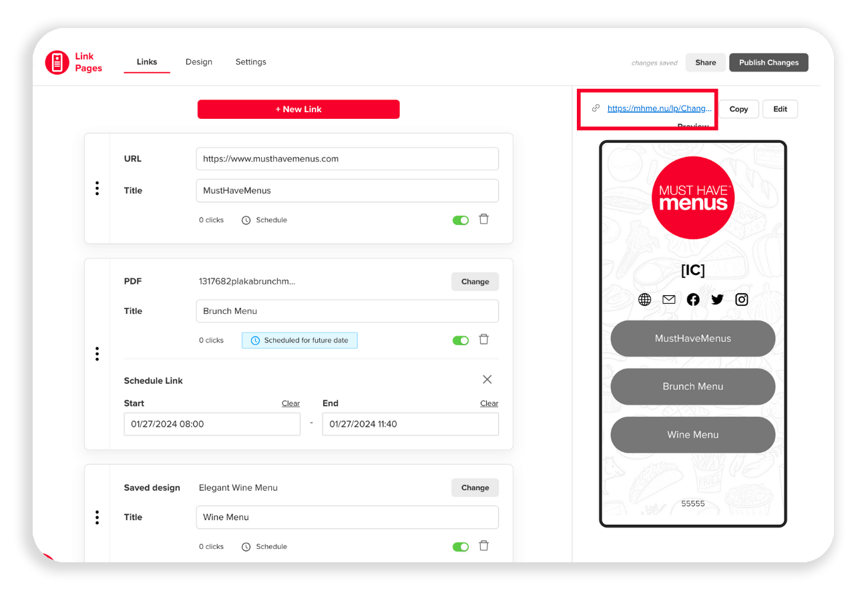Click Wine Menu button in phone preview
This screenshot has width=868, height=601.
[x=693, y=435]
